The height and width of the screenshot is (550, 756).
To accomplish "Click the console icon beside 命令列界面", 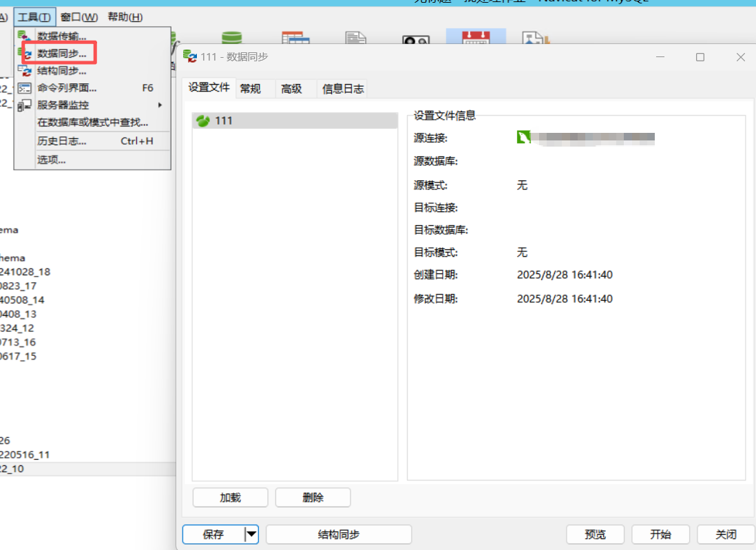I will [25, 88].
